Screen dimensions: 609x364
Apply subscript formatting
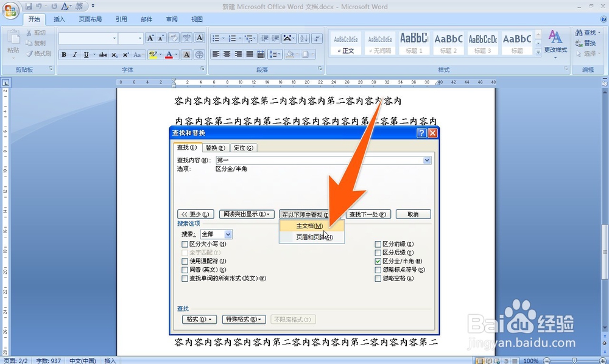coord(114,55)
